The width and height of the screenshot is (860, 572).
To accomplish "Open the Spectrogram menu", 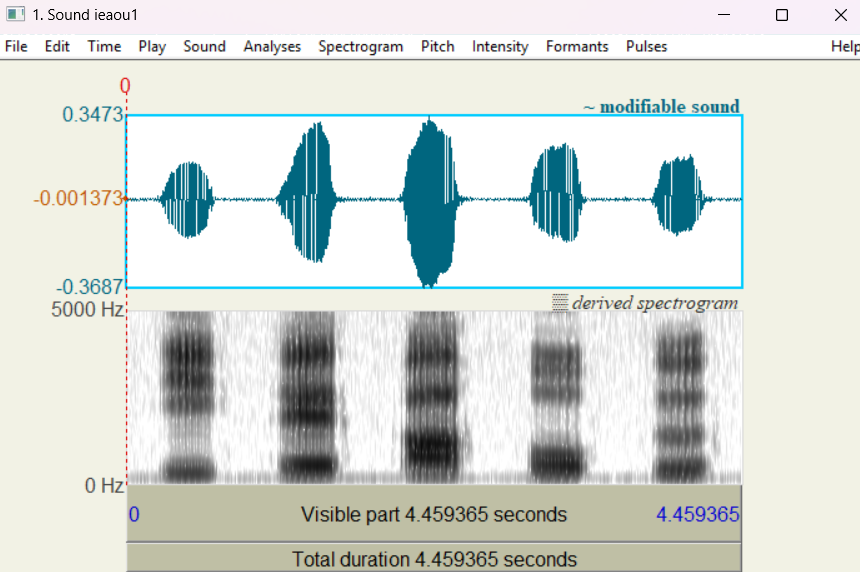I will (x=360, y=47).
